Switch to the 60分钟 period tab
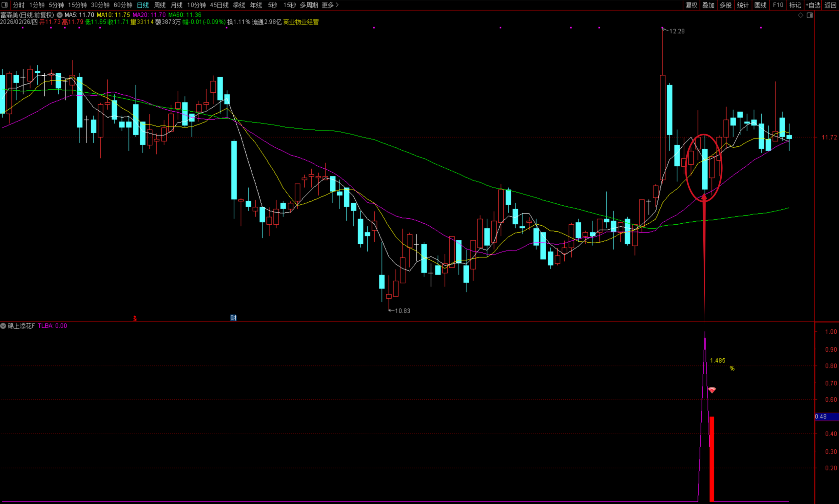 tap(123, 5)
